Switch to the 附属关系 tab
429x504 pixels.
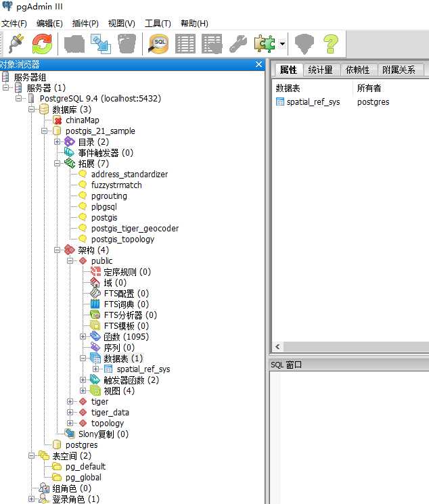[x=399, y=70]
